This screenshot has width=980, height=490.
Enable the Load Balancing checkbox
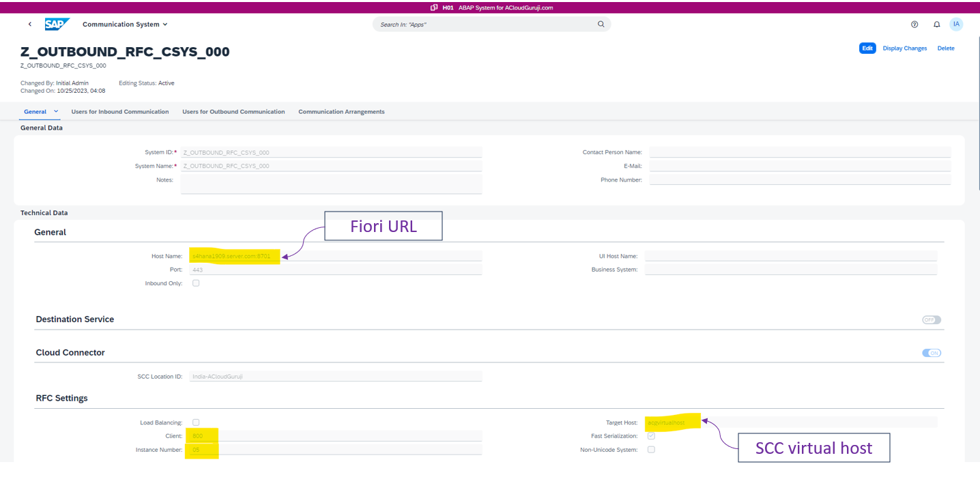[196, 422]
